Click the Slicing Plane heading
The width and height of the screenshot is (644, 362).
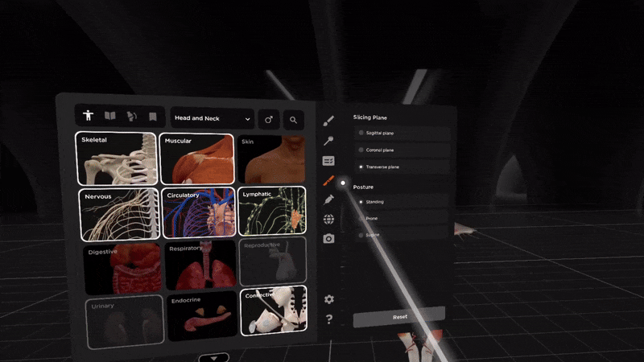pos(370,117)
